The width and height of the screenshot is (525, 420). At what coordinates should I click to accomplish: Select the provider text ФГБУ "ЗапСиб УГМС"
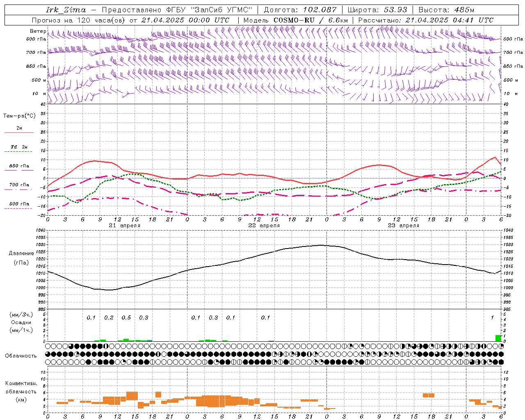[210, 10]
